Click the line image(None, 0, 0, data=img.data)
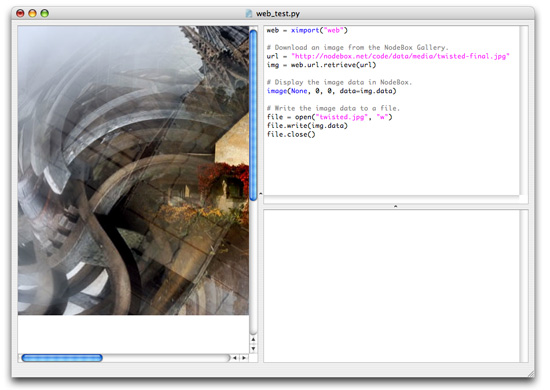550x390 pixels. coord(331,91)
